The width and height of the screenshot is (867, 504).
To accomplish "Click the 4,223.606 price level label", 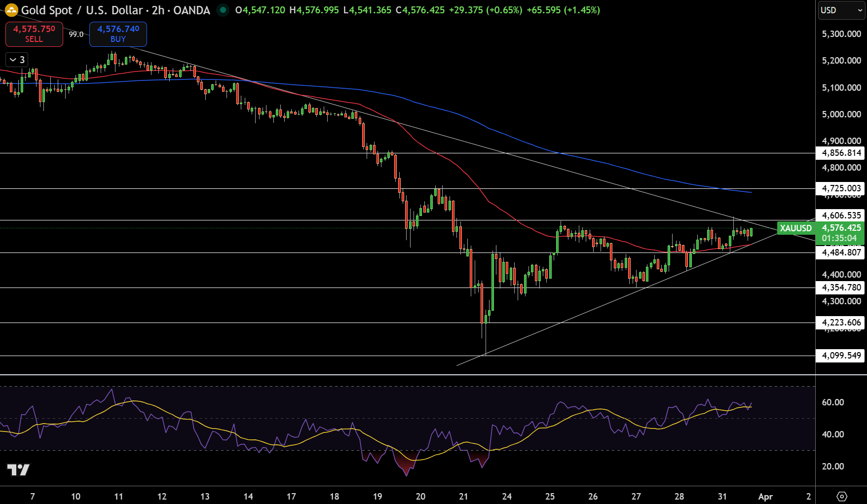I will click(840, 323).
